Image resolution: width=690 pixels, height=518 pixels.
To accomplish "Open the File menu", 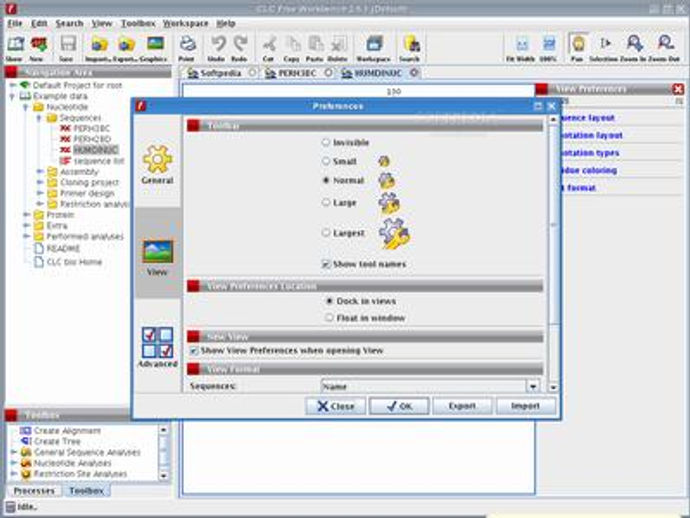I will tap(15, 23).
